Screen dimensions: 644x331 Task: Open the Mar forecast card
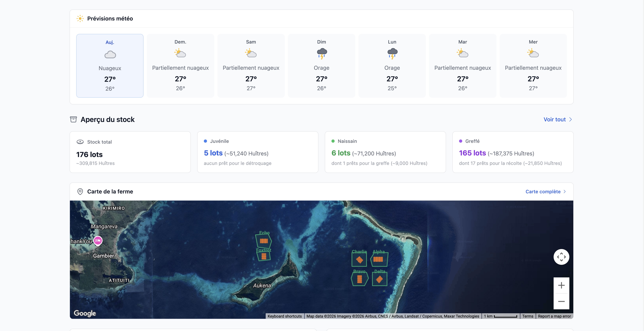(x=463, y=66)
